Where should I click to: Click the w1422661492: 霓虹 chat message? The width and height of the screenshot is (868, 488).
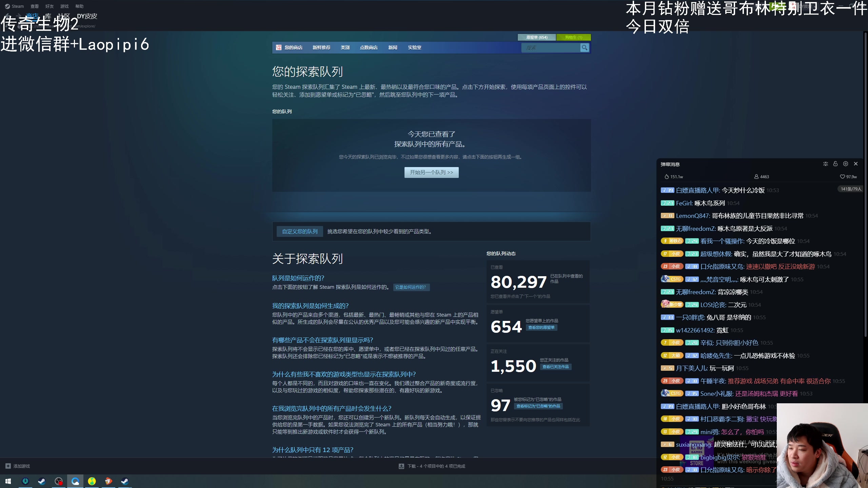[702, 330]
